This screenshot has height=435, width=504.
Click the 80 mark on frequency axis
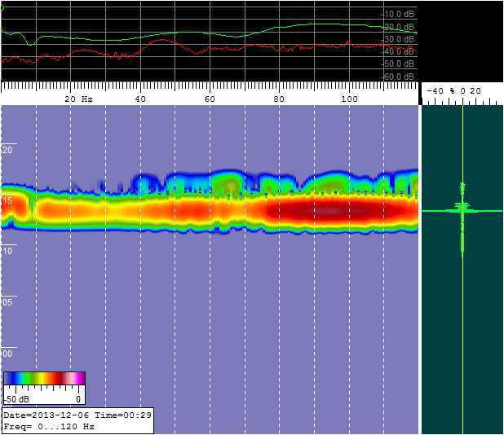click(280, 99)
